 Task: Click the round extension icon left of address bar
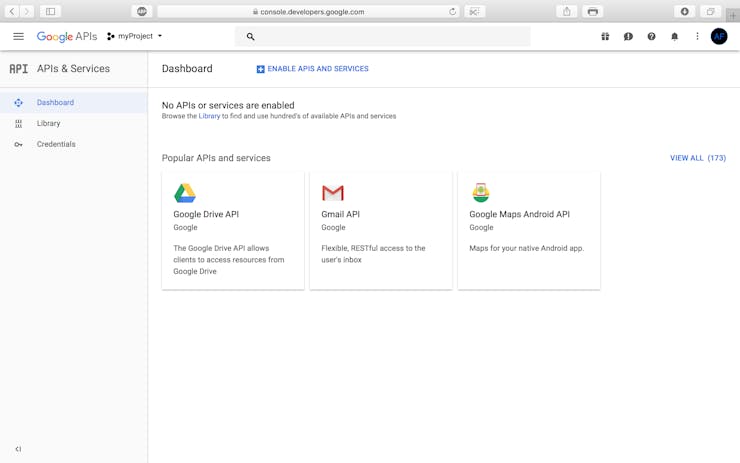tap(142, 11)
